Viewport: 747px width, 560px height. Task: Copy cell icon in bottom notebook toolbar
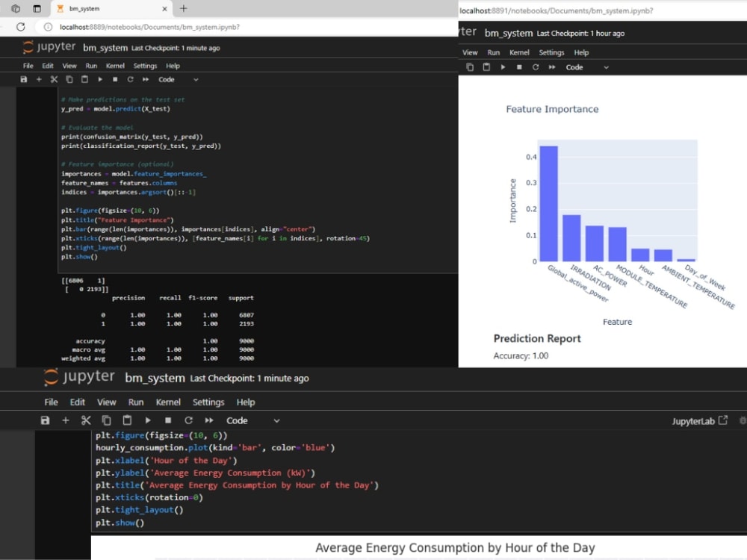[x=106, y=420]
